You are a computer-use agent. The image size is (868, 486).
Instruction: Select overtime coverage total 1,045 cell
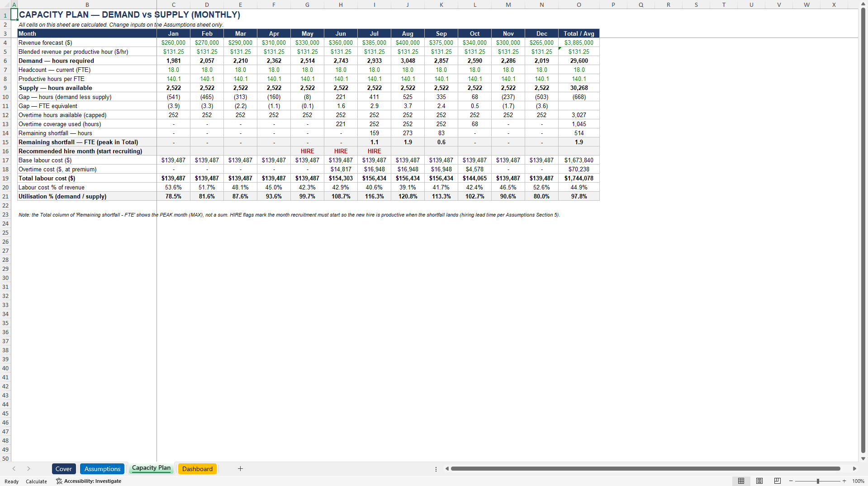pos(579,124)
